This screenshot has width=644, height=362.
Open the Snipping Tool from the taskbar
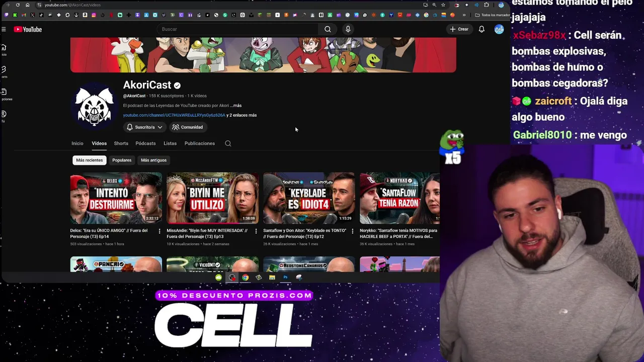[299, 278]
